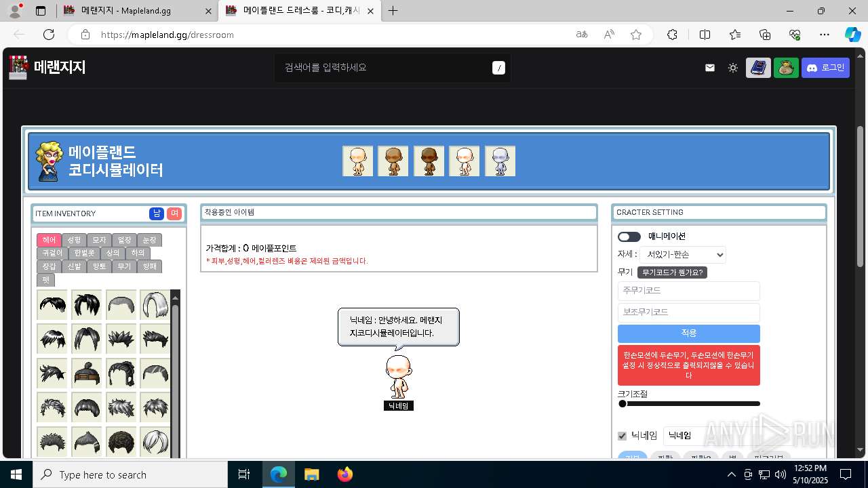Open the Copilot icon in Edge toolbar
868x488 pixels.
[852, 35]
